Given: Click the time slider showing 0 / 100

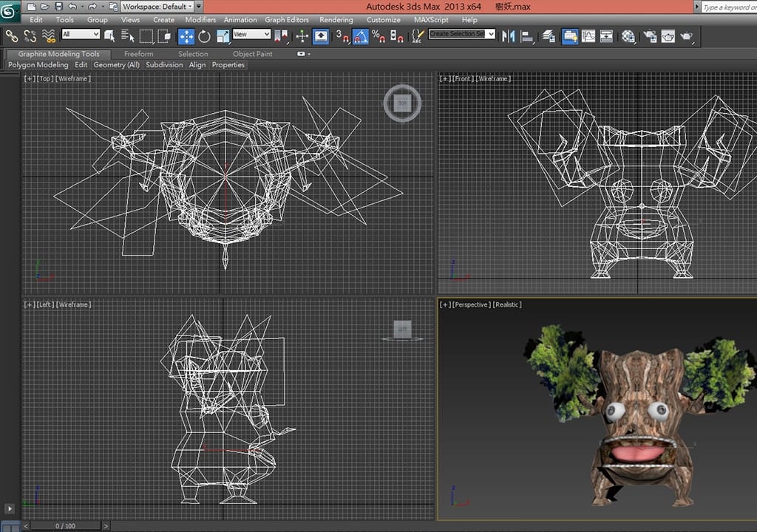Looking at the screenshot, I should [x=65, y=525].
